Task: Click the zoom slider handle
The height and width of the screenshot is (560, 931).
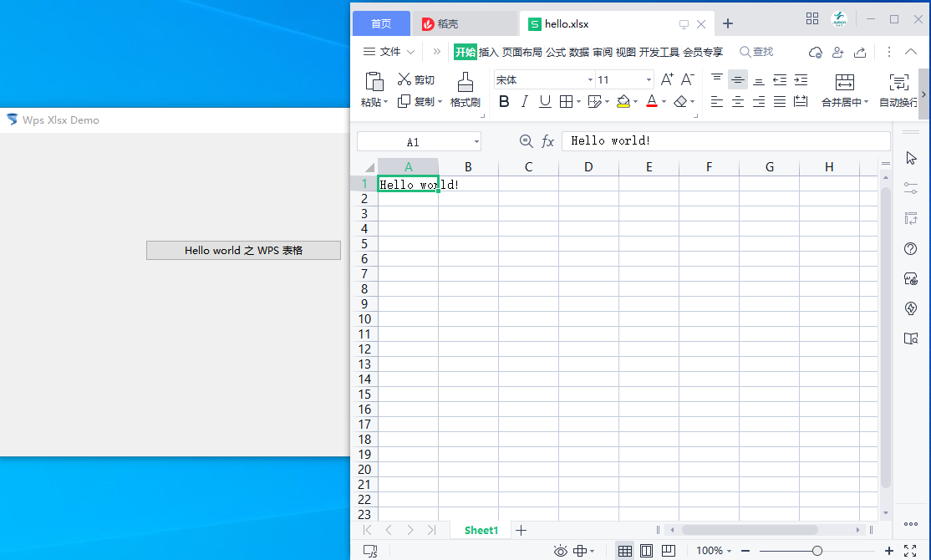Action: [817, 551]
